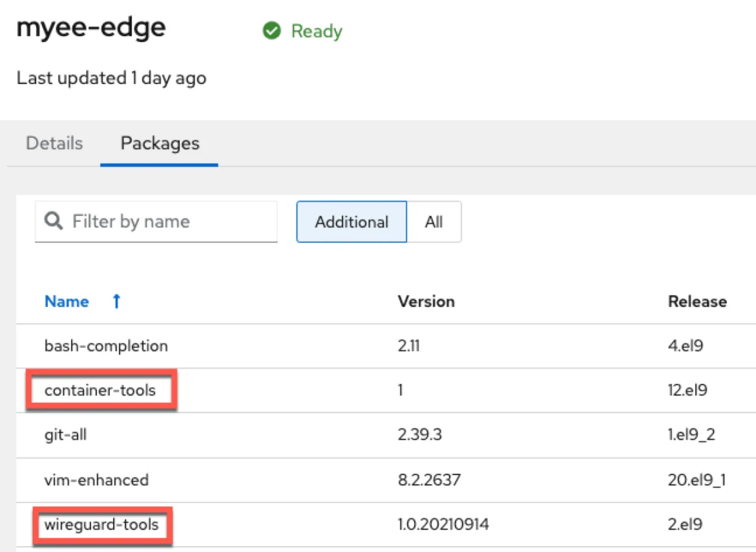Click the magnifying glass search icon
This screenshot has width=756, height=552.
[x=54, y=222]
